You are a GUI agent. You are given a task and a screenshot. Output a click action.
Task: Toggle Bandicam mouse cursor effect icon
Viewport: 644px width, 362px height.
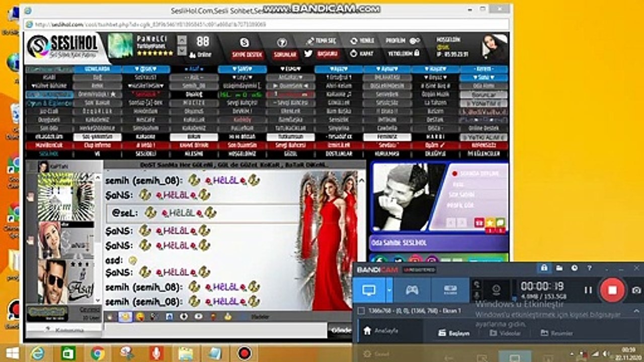476,284
